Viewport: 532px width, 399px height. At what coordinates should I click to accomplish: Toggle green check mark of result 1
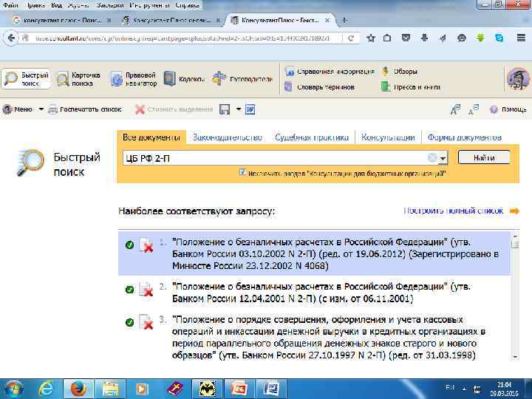pos(129,245)
